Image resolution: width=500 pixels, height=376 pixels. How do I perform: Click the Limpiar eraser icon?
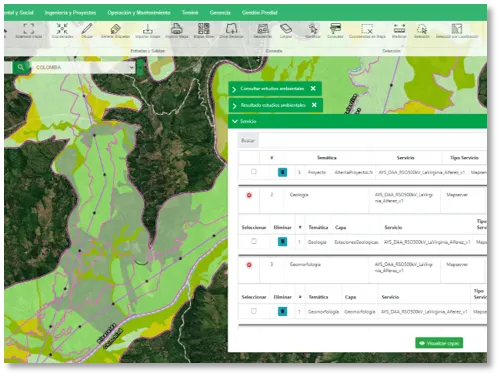(286, 28)
